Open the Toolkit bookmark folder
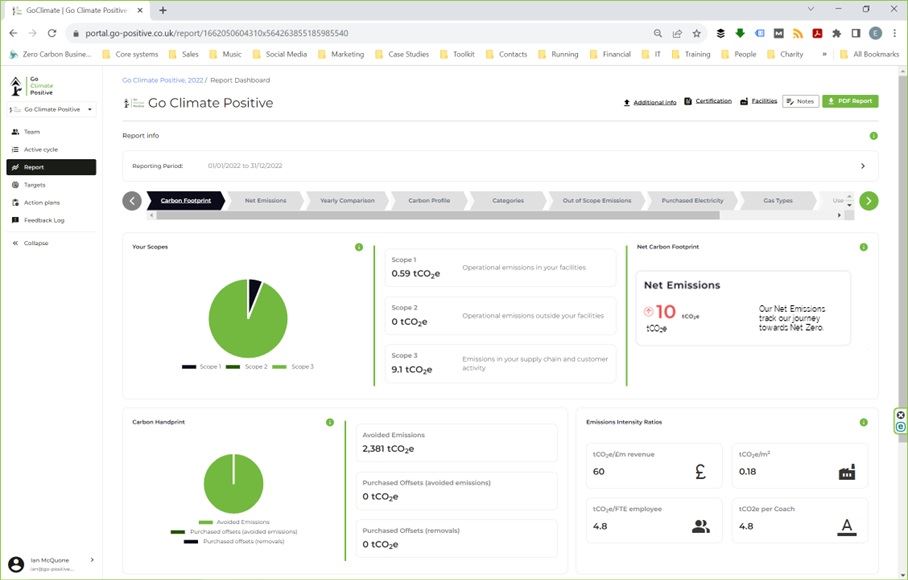The image size is (908, 580). pos(457,54)
